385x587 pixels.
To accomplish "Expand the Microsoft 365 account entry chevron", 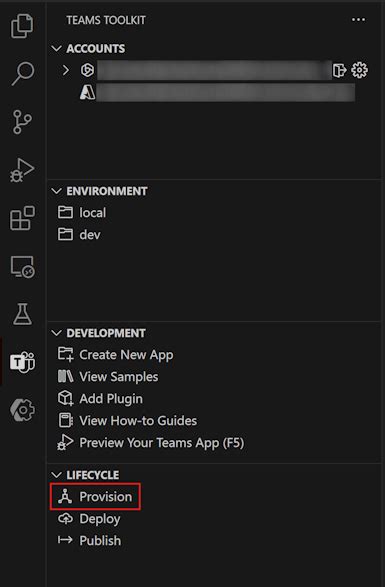I will (x=66, y=70).
